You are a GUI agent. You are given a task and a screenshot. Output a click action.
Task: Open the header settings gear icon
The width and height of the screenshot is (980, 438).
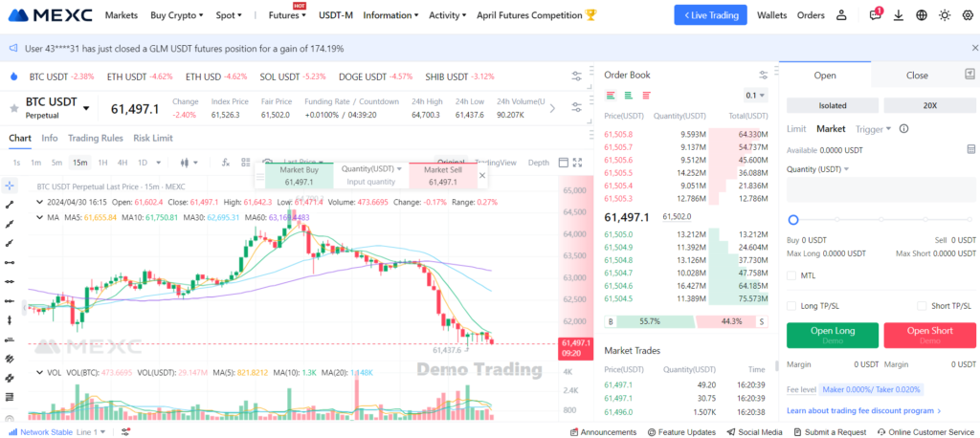tap(968, 15)
